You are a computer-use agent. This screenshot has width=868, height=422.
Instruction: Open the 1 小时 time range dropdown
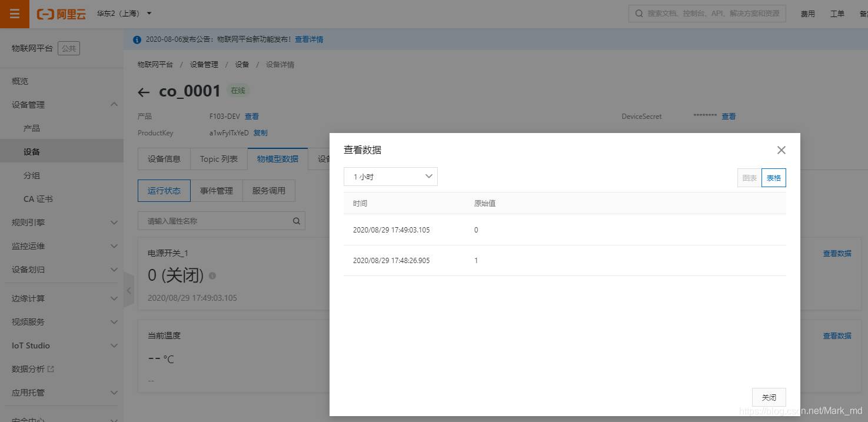click(391, 177)
